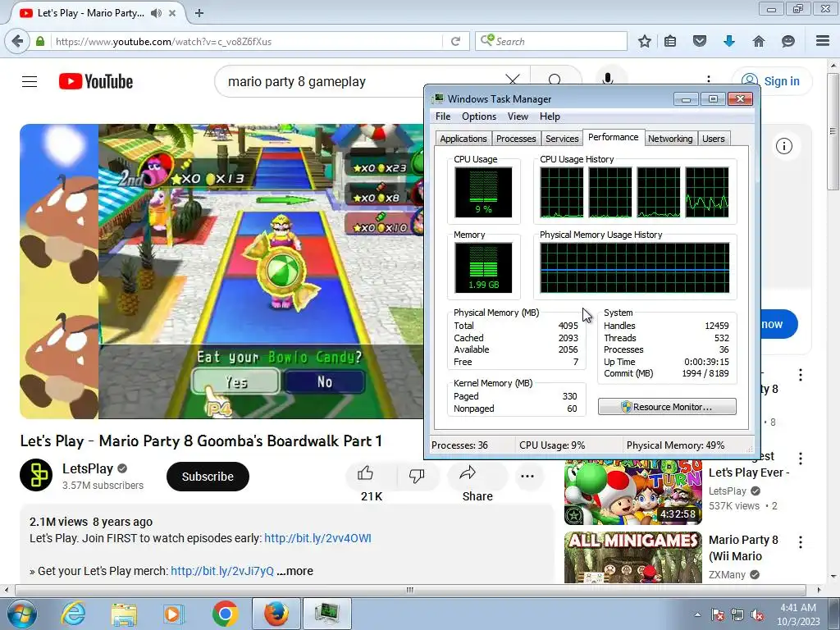Expand description with ...more

(294, 571)
